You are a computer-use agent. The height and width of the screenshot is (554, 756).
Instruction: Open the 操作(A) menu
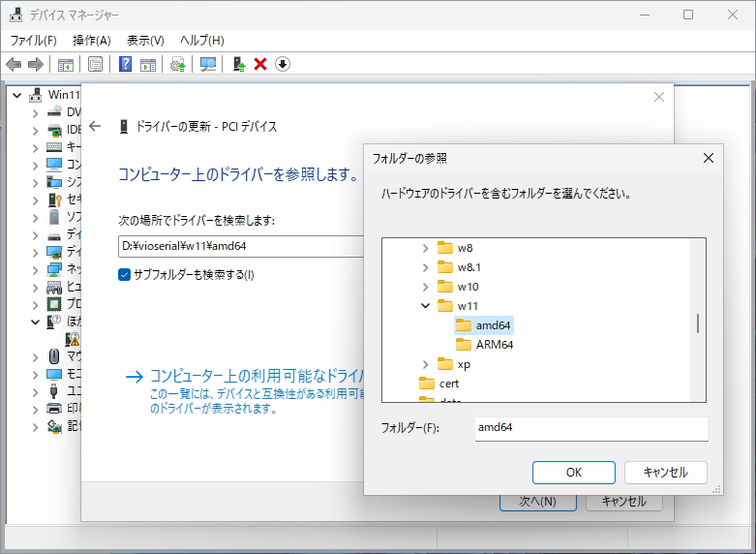coord(92,40)
